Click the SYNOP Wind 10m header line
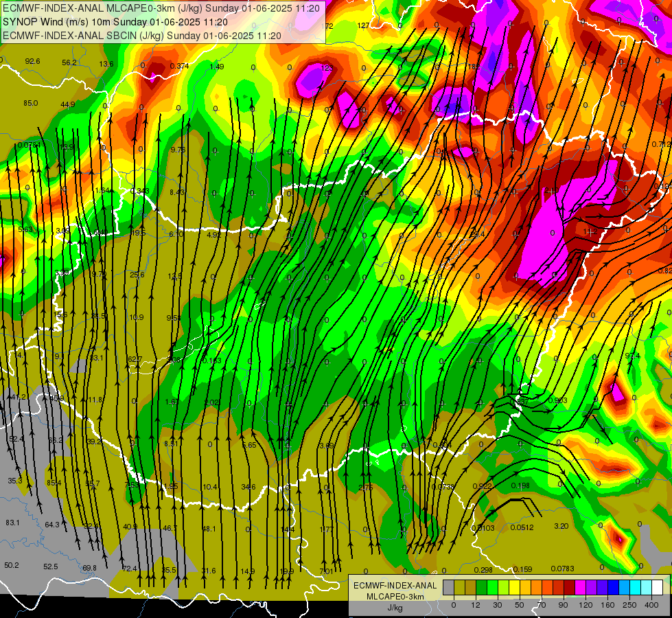Viewport: 672px width, 618px height. pyautogui.click(x=115, y=22)
